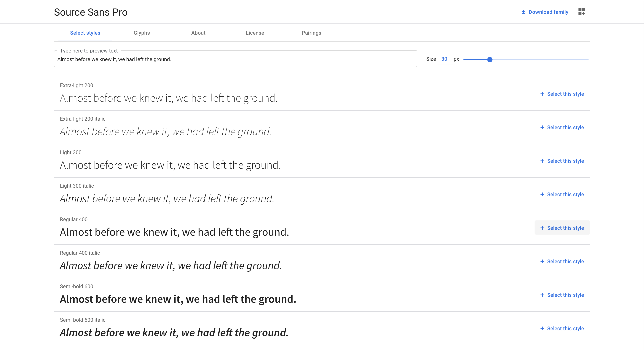Image resolution: width=644 pixels, height=350 pixels.
Task: Click the px unit label
Action: click(456, 59)
